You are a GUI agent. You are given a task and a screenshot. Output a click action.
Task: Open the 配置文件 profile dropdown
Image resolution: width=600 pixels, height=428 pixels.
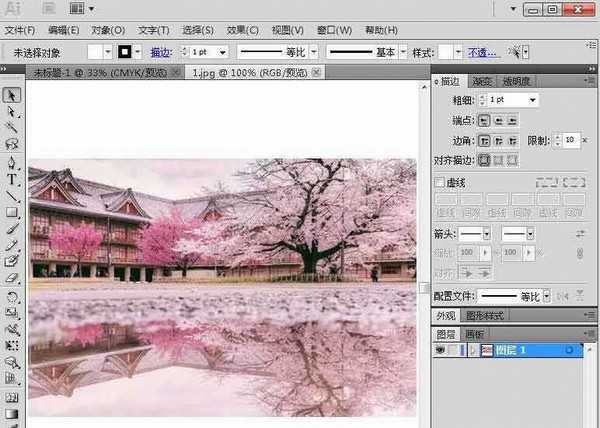[546, 296]
